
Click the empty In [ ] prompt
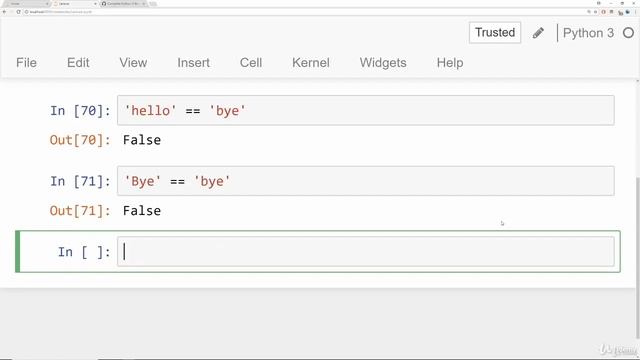84,252
